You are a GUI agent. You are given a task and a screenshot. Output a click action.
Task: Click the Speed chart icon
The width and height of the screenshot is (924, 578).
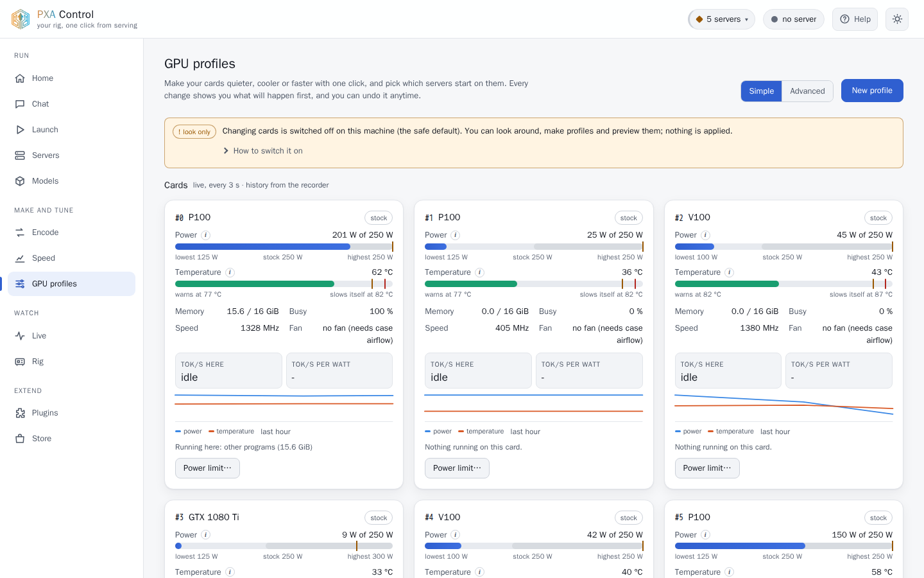[20, 258]
